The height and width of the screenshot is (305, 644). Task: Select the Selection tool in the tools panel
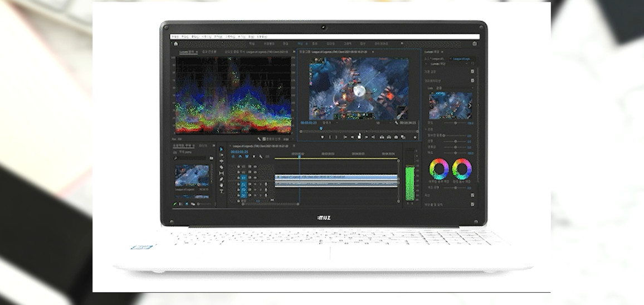221,149
